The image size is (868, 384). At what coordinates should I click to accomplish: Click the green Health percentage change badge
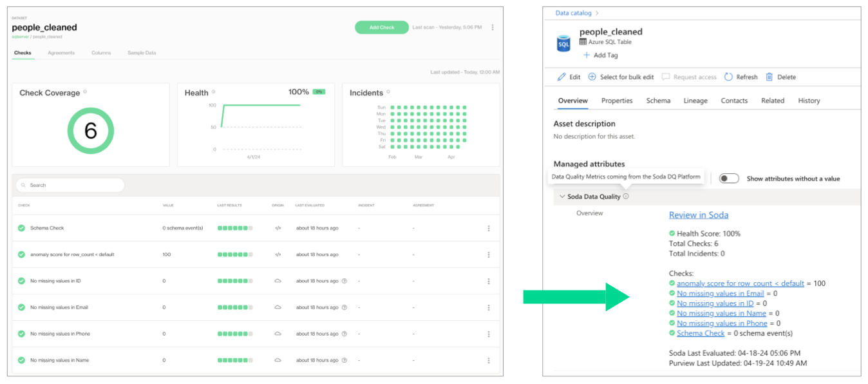click(319, 92)
